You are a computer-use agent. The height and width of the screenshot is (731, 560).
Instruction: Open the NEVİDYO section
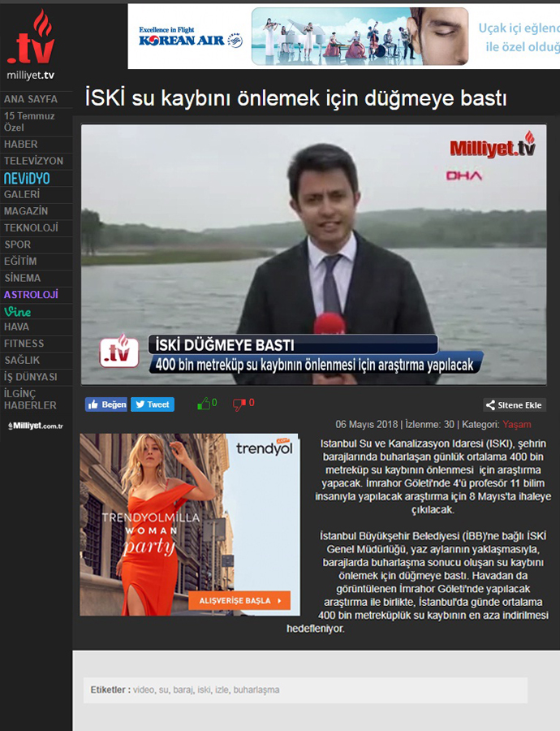point(27,178)
